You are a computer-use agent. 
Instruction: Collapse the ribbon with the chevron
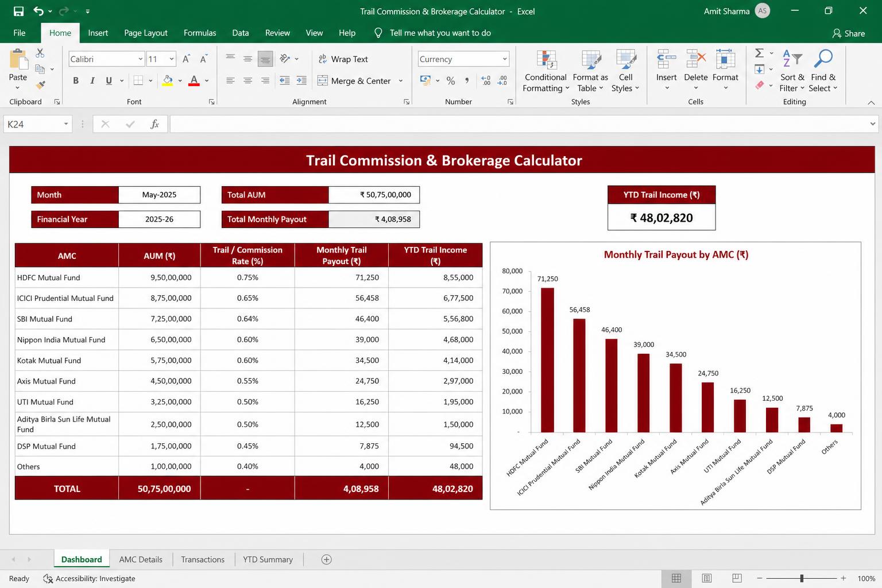click(x=871, y=102)
